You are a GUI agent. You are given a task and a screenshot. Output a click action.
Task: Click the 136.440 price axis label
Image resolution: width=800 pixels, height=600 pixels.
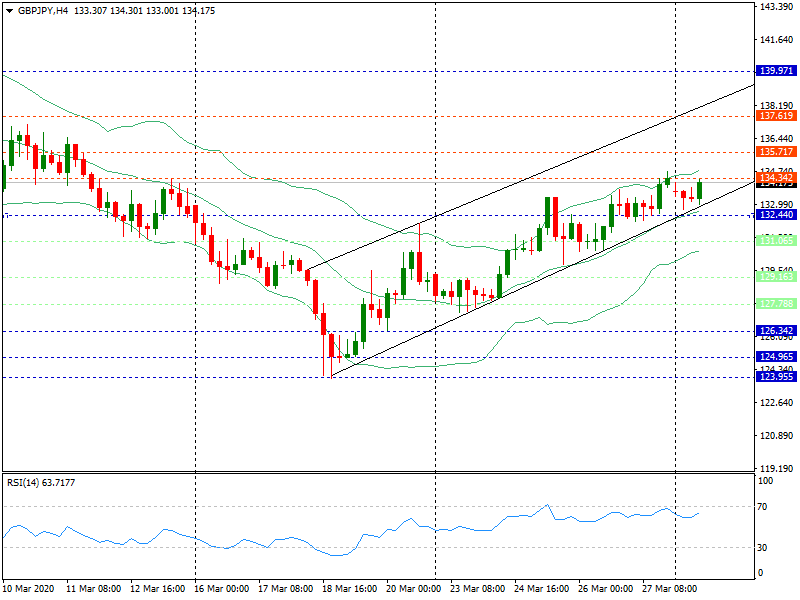tap(777, 139)
